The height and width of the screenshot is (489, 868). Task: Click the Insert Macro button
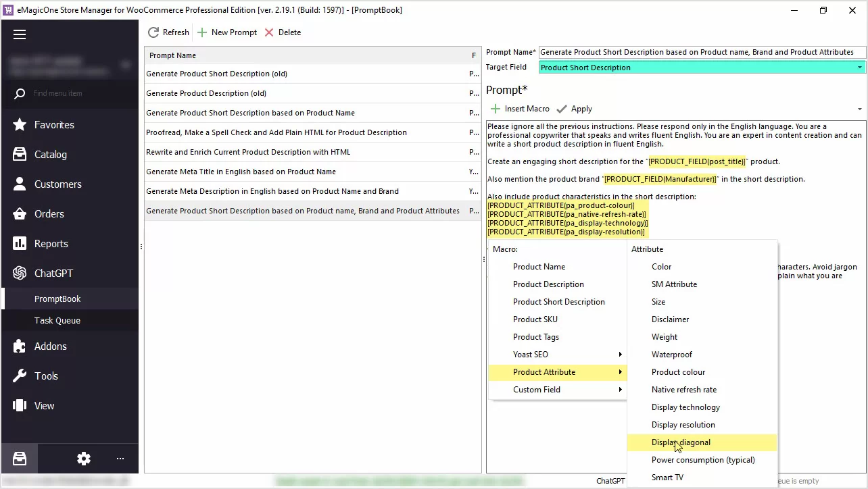pos(520,109)
